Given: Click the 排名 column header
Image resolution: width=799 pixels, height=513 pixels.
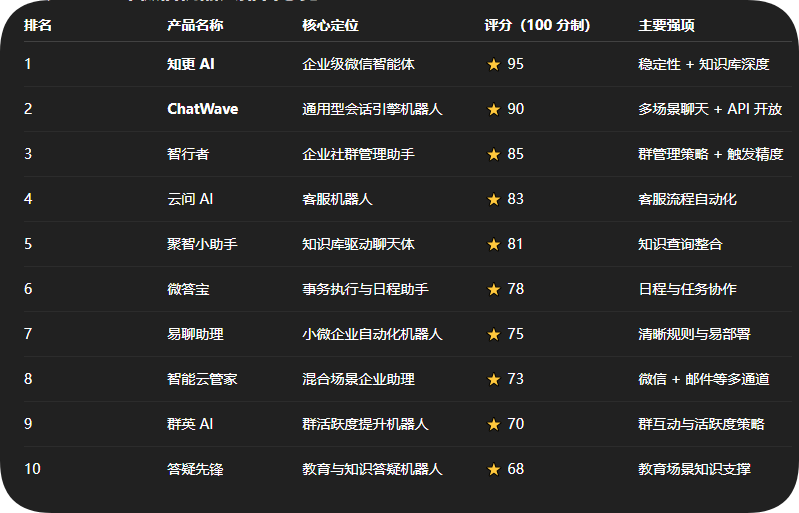Looking at the screenshot, I should 38,25.
